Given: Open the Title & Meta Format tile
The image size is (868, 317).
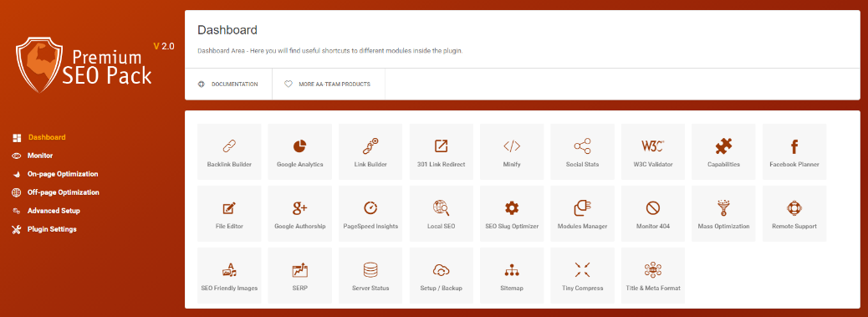Looking at the screenshot, I should 653,275.
